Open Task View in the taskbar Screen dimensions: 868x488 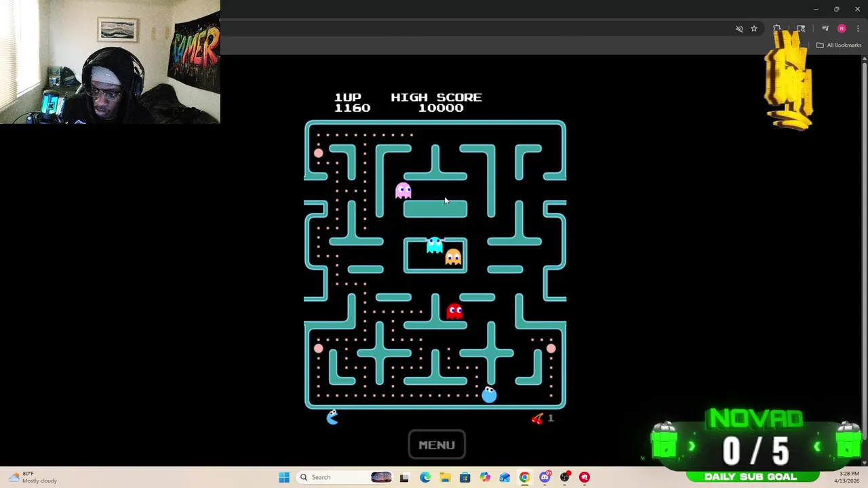coord(404,477)
